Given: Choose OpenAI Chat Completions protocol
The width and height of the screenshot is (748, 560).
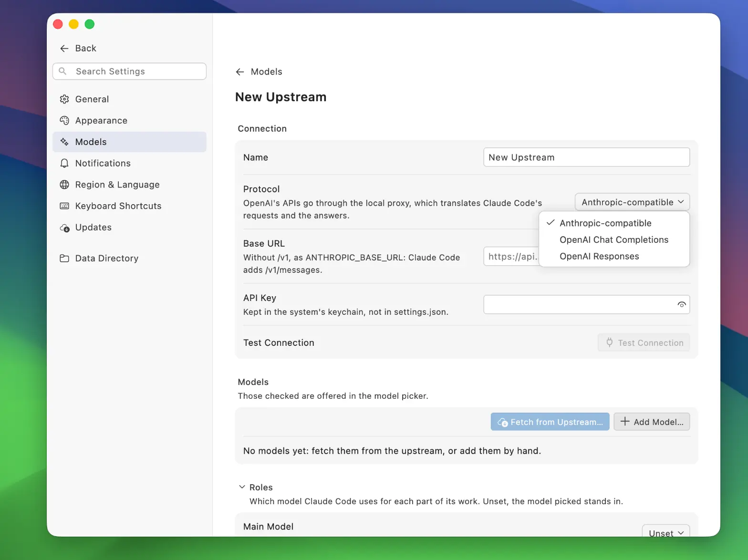Looking at the screenshot, I should 614,240.
